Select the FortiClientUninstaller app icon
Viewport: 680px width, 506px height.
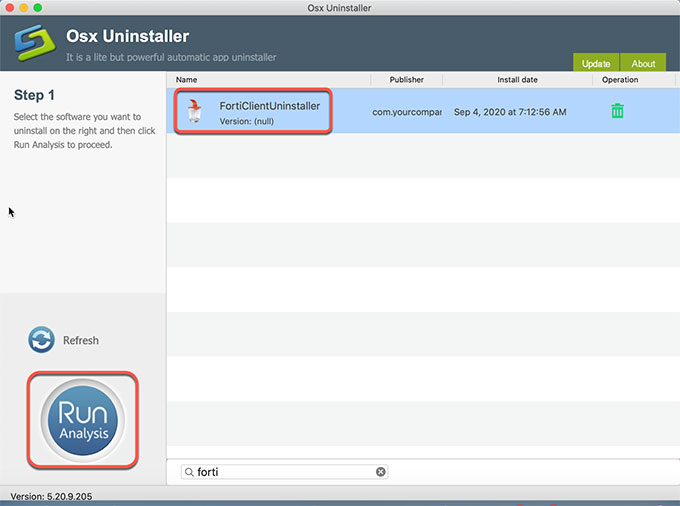point(196,111)
